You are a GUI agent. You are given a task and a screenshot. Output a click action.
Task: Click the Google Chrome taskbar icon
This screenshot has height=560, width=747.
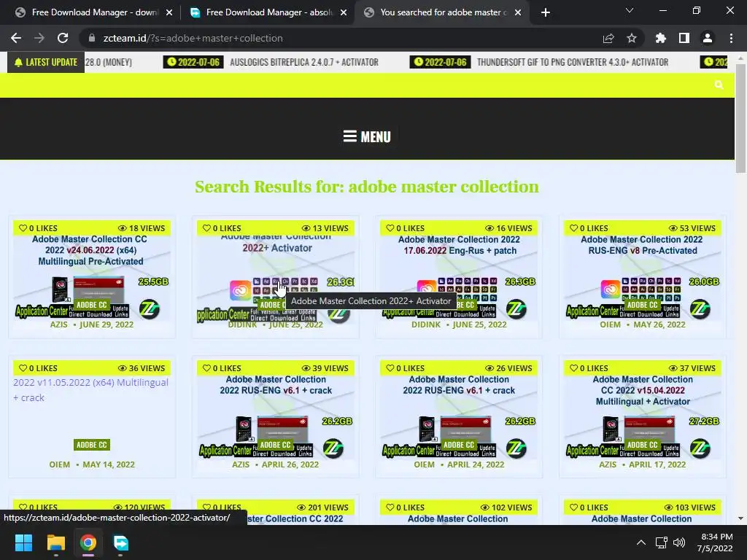pos(88,542)
